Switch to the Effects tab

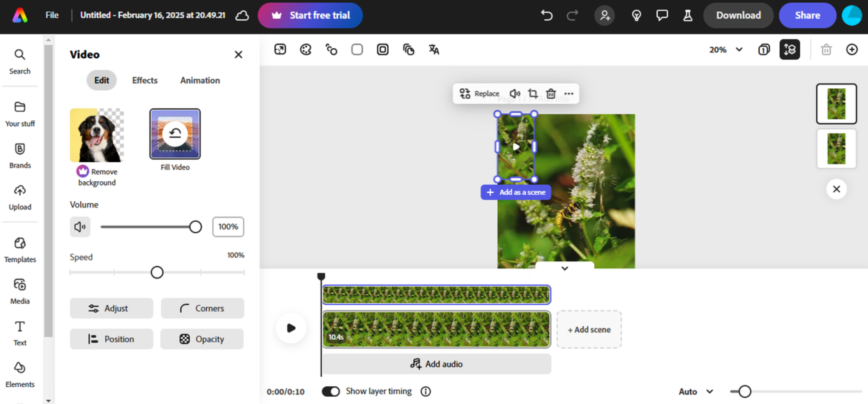click(x=145, y=80)
